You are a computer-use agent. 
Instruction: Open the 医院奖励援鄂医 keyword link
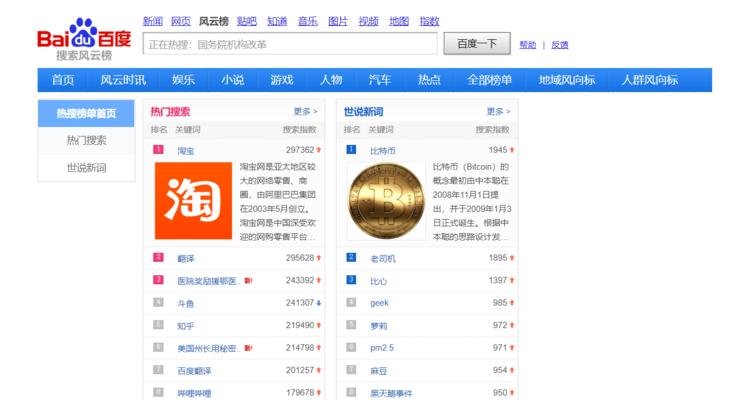click(208, 281)
